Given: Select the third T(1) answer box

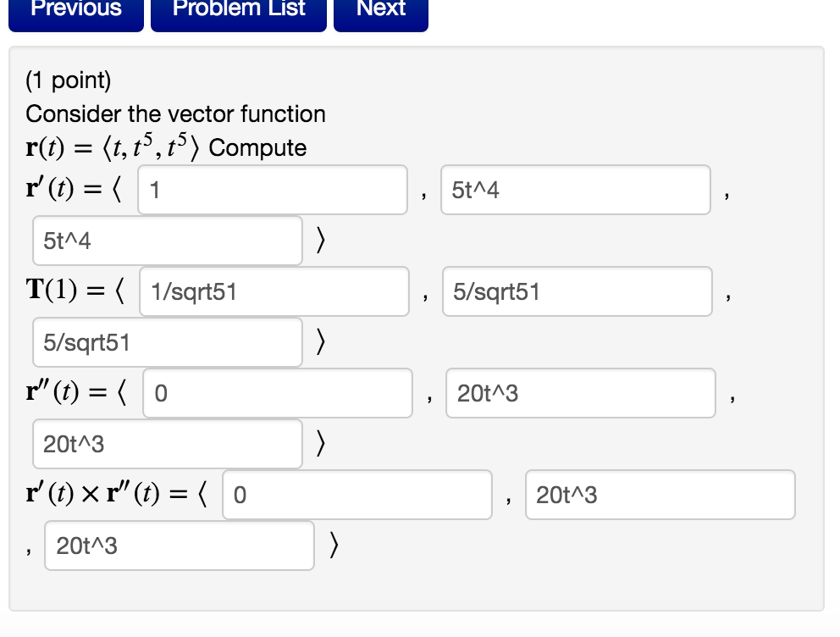Looking at the screenshot, I should [x=166, y=341].
